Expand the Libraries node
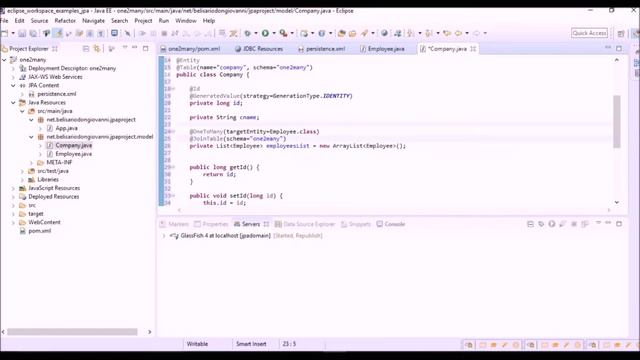Viewport: 640px width, 360px height. pyautogui.click(x=22, y=180)
